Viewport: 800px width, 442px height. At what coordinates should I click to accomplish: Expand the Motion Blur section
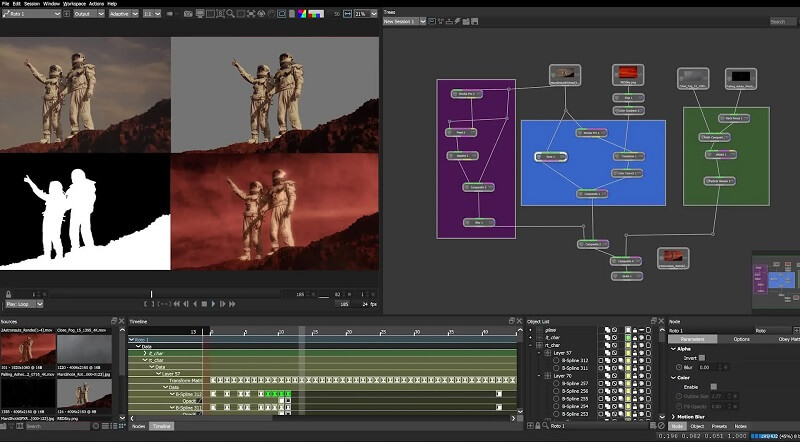[x=673, y=416]
